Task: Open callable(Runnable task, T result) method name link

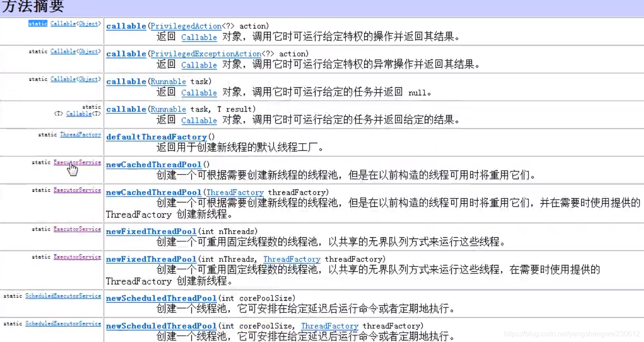Action: [x=126, y=109]
